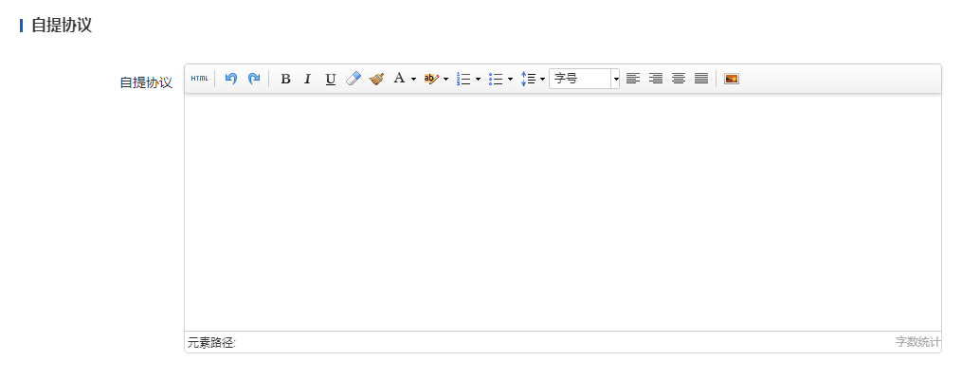This screenshot has height=379, width=980.
Task: Click the 自提协议 field label
Action: [x=146, y=82]
